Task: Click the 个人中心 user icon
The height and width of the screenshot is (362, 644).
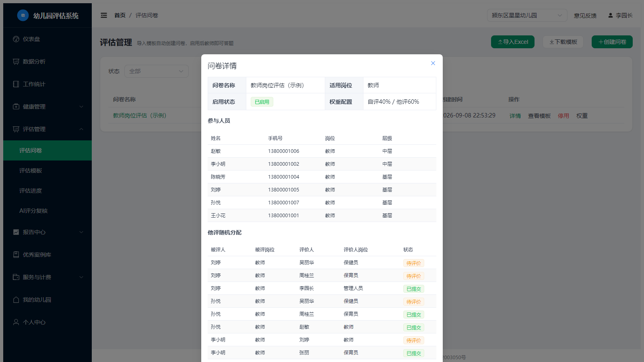Action: click(16, 322)
